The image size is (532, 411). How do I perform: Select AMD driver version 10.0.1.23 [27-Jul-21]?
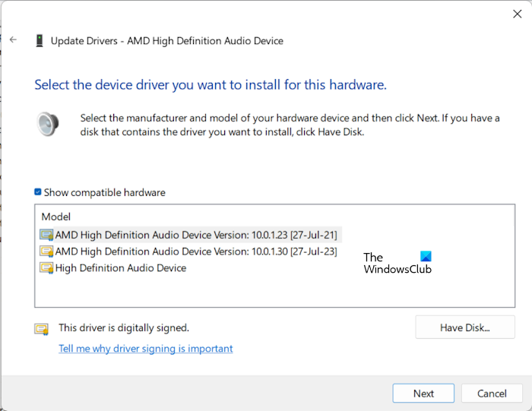tap(196, 235)
